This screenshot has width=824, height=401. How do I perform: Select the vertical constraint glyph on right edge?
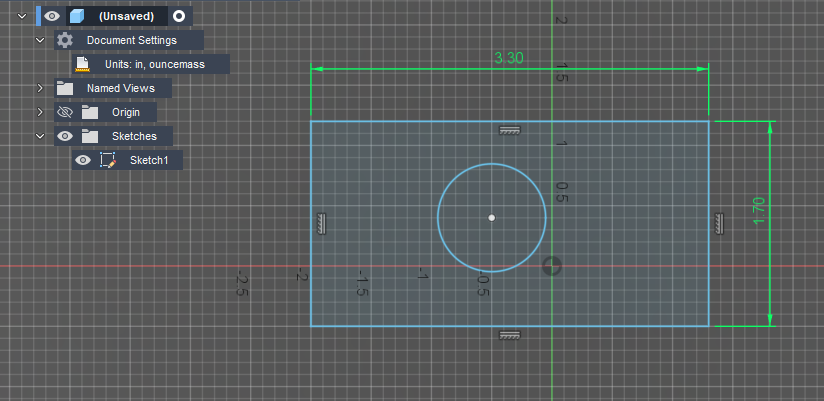pyautogui.click(x=720, y=224)
